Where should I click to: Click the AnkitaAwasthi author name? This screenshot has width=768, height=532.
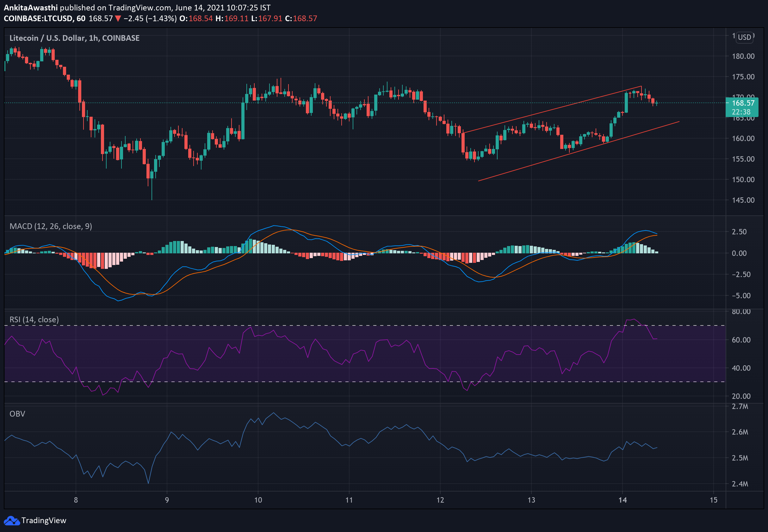(x=31, y=7)
